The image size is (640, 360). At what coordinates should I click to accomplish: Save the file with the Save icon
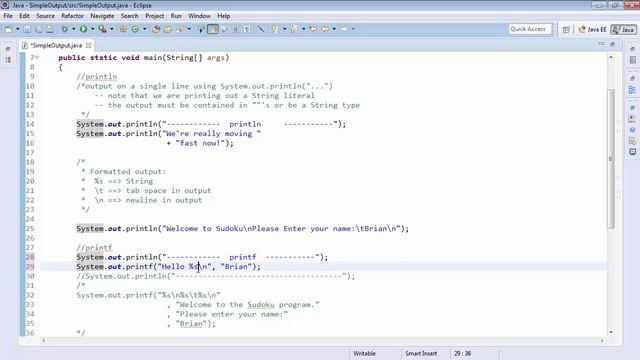(x=27, y=29)
